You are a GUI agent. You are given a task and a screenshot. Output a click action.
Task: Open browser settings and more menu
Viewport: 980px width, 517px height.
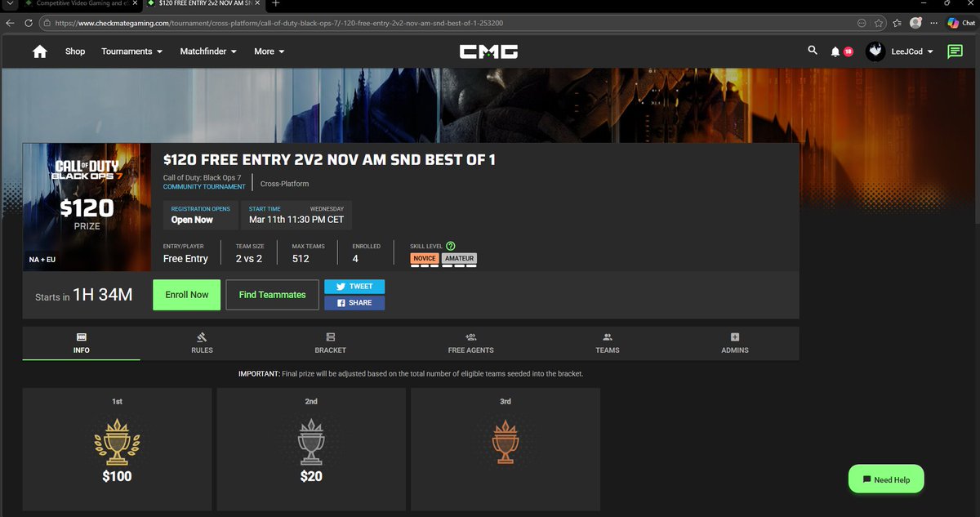tap(934, 23)
